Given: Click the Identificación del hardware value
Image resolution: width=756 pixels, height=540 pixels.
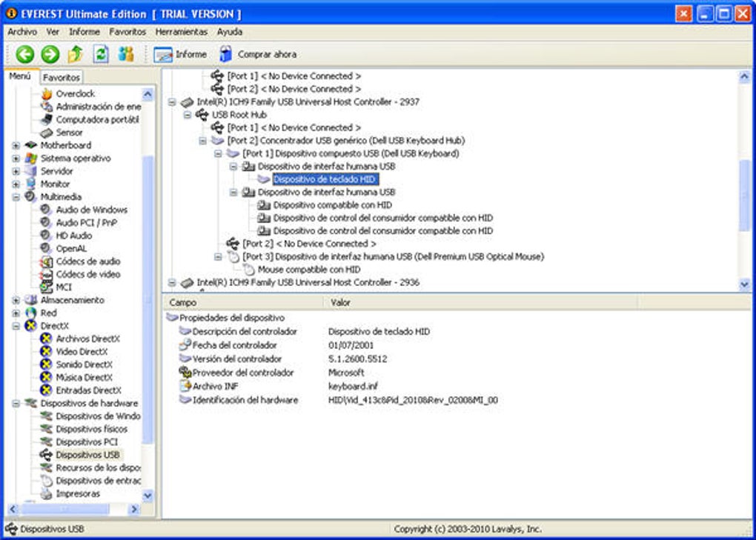Looking at the screenshot, I should [413, 400].
